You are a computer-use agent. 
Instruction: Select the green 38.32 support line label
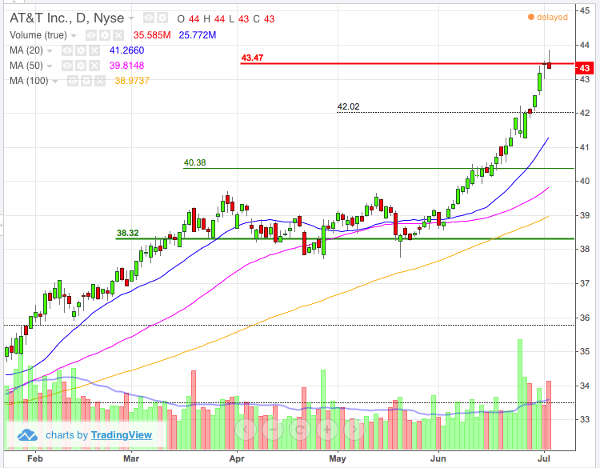128,233
